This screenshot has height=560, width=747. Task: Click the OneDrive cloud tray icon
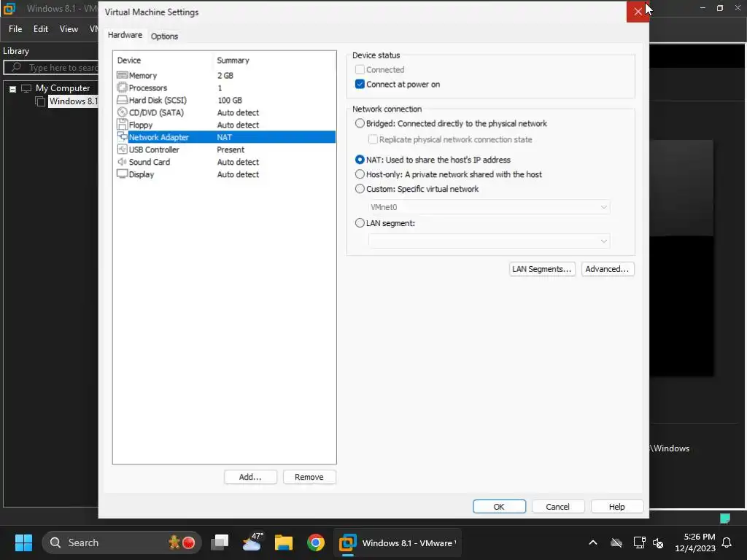pyautogui.click(x=616, y=542)
